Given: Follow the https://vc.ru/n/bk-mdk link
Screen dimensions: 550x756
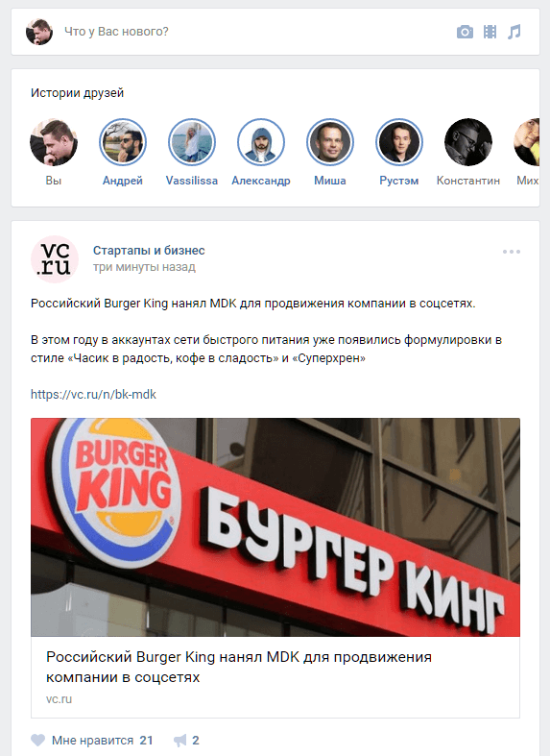Looking at the screenshot, I should (x=93, y=395).
